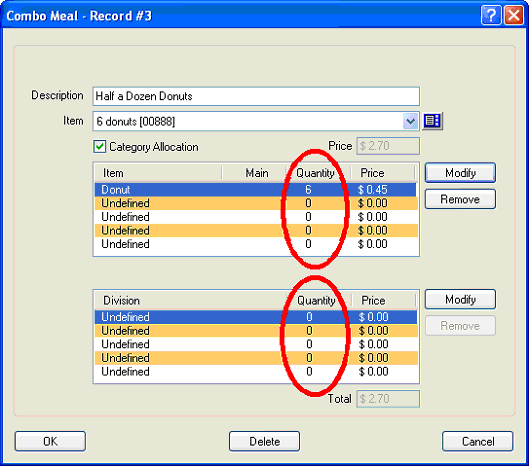
Task: Select first Undefined row in Division list
Action: tap(255, 317)
